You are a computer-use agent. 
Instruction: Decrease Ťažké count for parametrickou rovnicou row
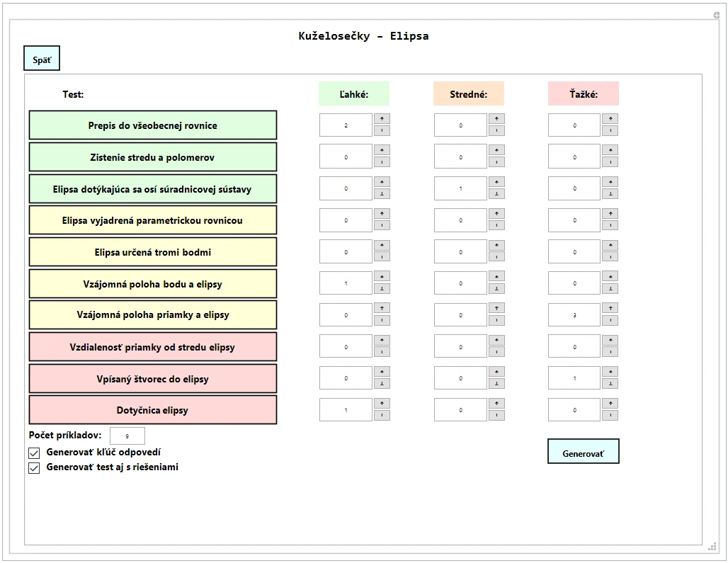click(x=610, y=226)
